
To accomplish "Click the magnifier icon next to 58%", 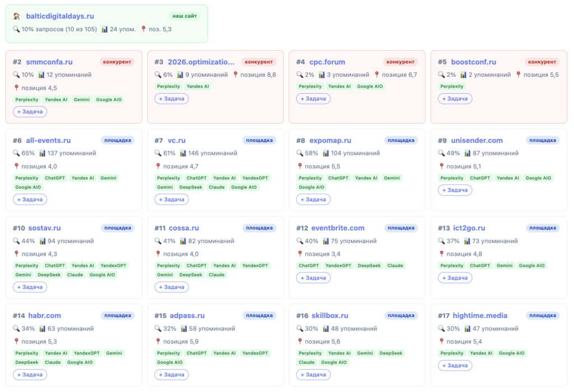I will coord(299,153).
